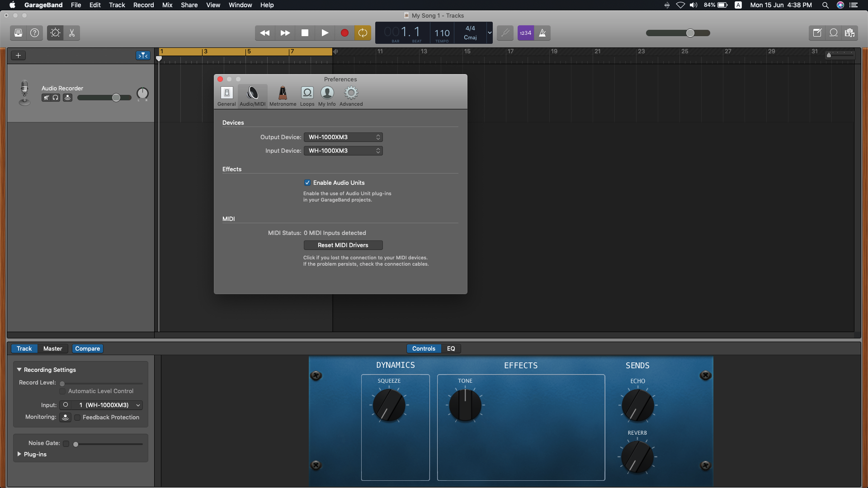Click the Reset MIDI Drivers button

tap(343, 245)
